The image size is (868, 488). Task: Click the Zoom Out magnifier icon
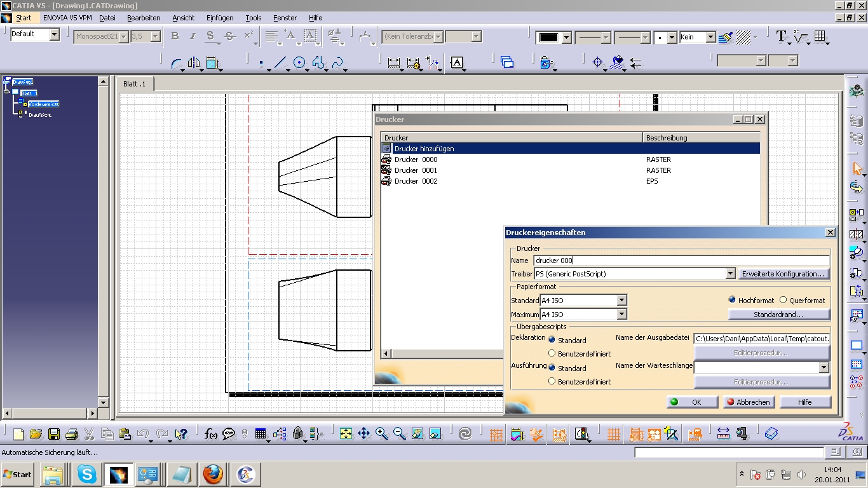[x=399, y=434]
